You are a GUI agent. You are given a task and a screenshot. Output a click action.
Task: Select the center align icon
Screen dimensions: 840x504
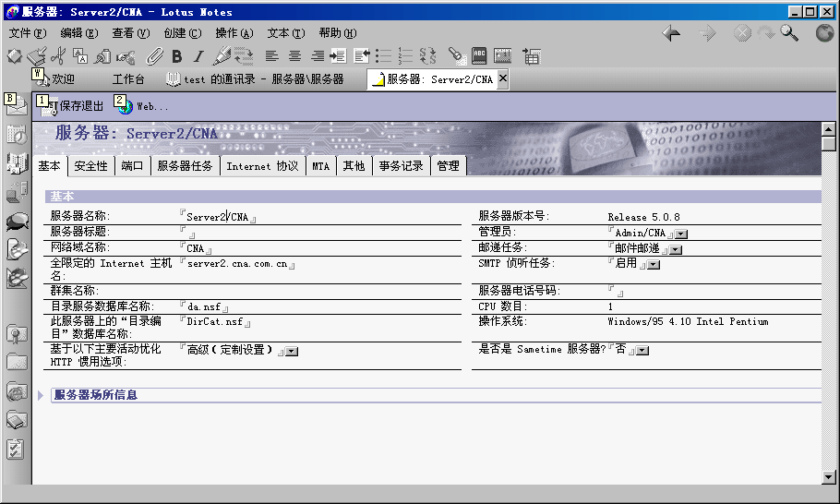click(x=295, y=56)
